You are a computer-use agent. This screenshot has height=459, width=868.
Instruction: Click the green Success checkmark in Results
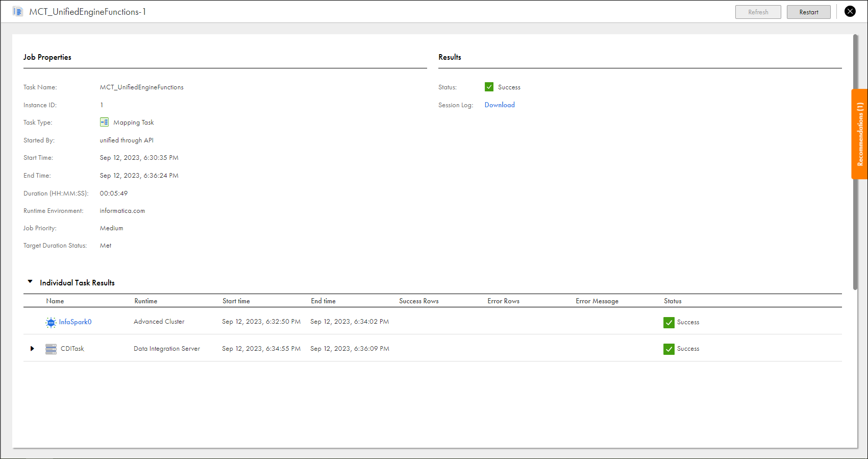pos(489,87)
